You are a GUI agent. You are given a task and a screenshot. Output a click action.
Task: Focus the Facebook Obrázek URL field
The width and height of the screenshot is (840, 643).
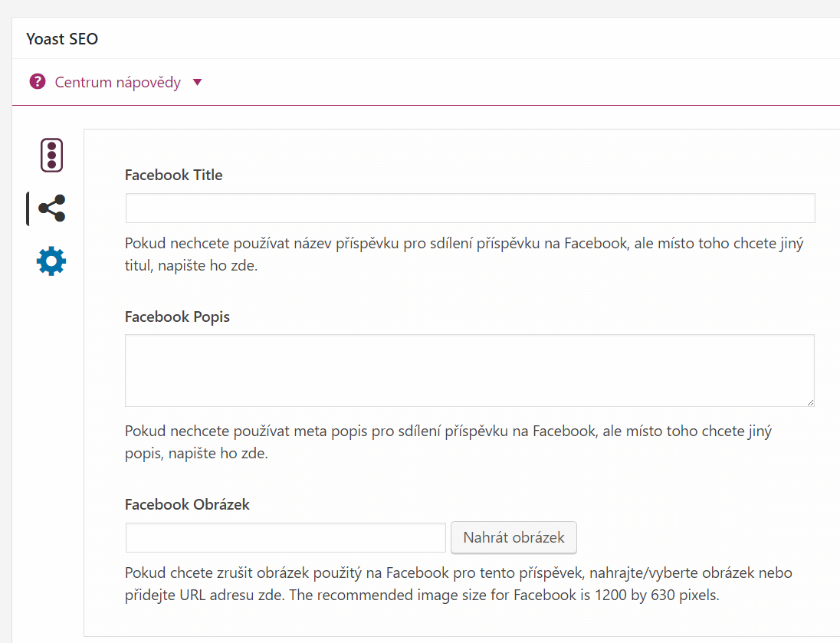pyautogui.click(x=286, y=537)
